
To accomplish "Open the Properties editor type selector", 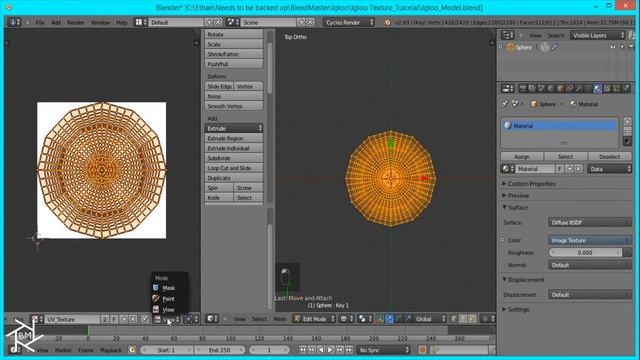I will [507, 88].
